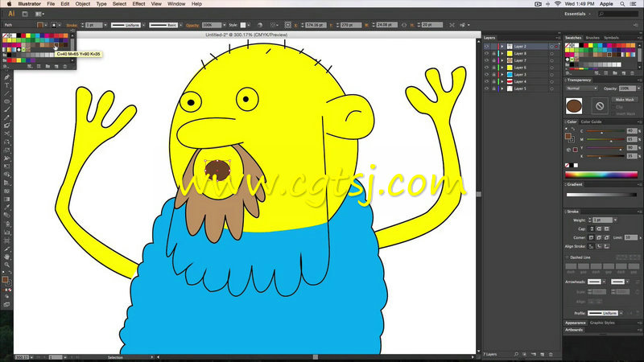The height and width of the screenshot is (362, 644).
Task: Align stroke to inside
Action: [x=599, y=246]
